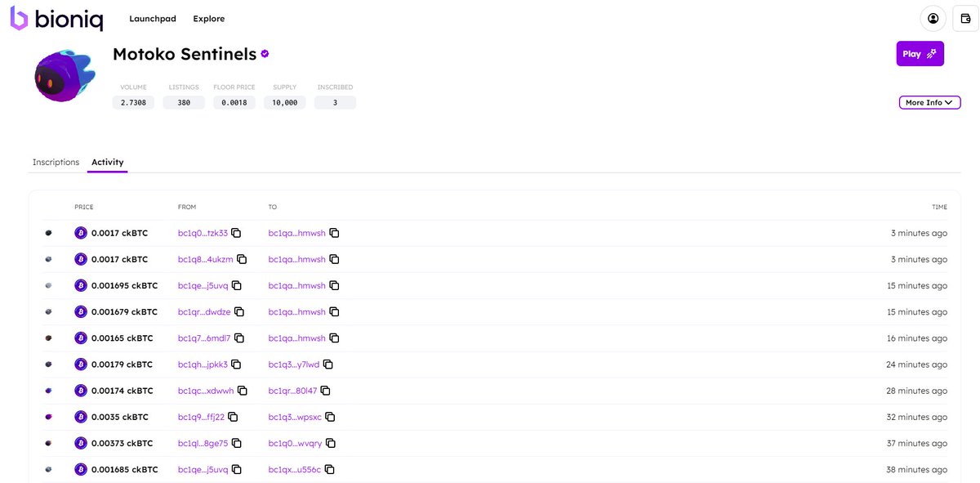Image resolution: width=980 pixels, height=483 pixels.
Task: Click ckBTC coin icon in 0.00179 row
Action: pyautogui.click(x=81, y=364)
